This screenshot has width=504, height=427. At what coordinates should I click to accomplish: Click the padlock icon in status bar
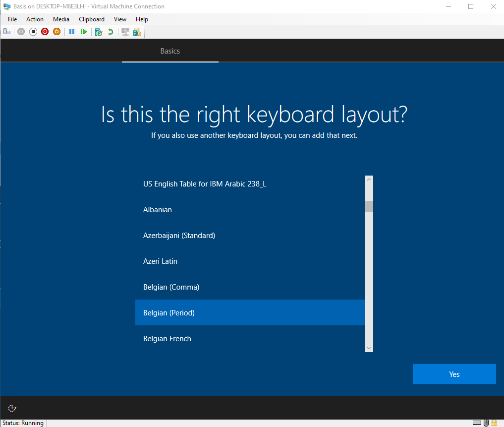[x=494, y=423]
